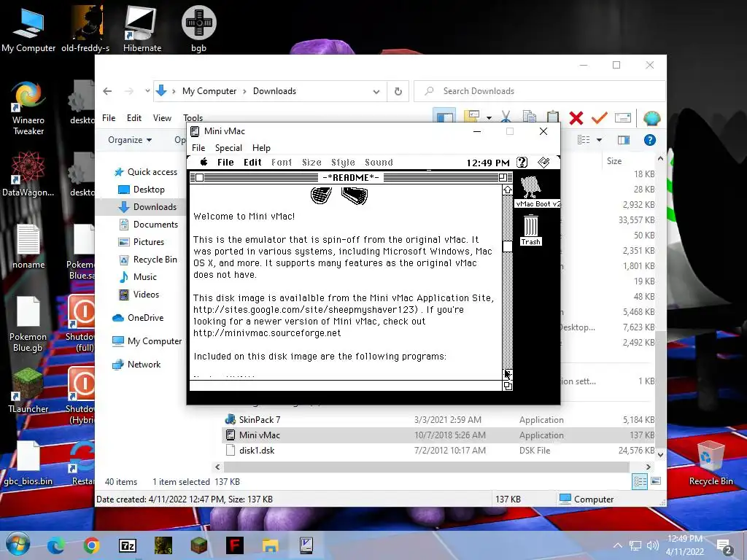Select OneDrive in navigation pane
Screen dimensions: 747x560
click(138, 318)
